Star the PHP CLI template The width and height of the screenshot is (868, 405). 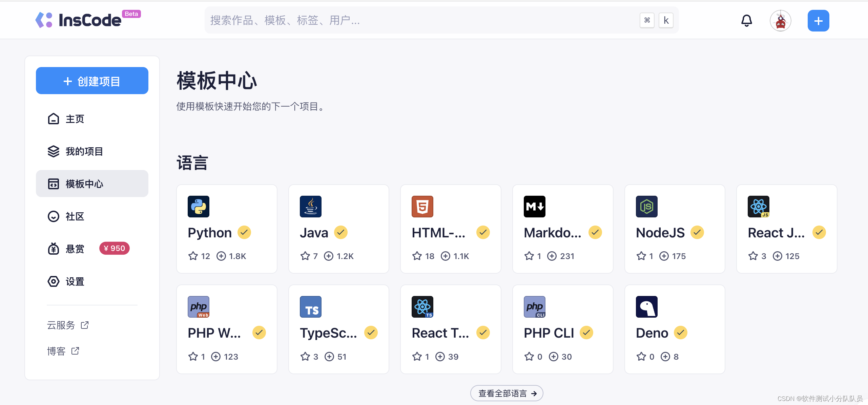tap(529, 357)
